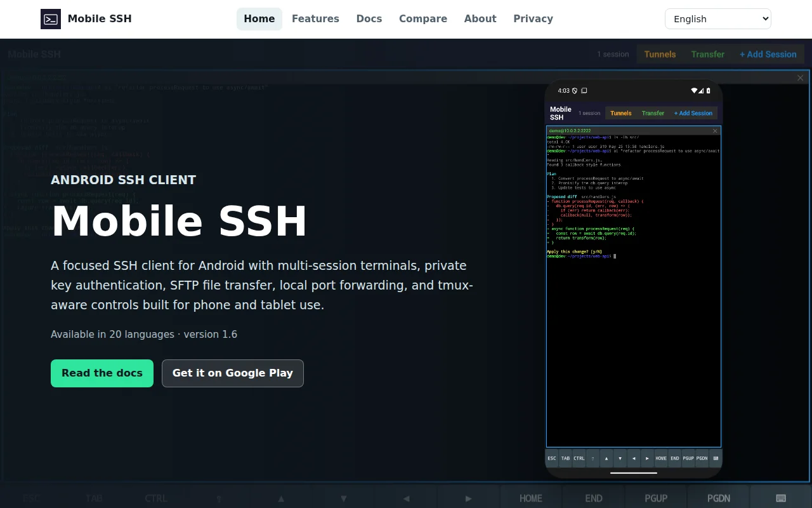The image size is (812, 508).
Task: Click the terminal output area in phone mockup
Action: [634, 291]
